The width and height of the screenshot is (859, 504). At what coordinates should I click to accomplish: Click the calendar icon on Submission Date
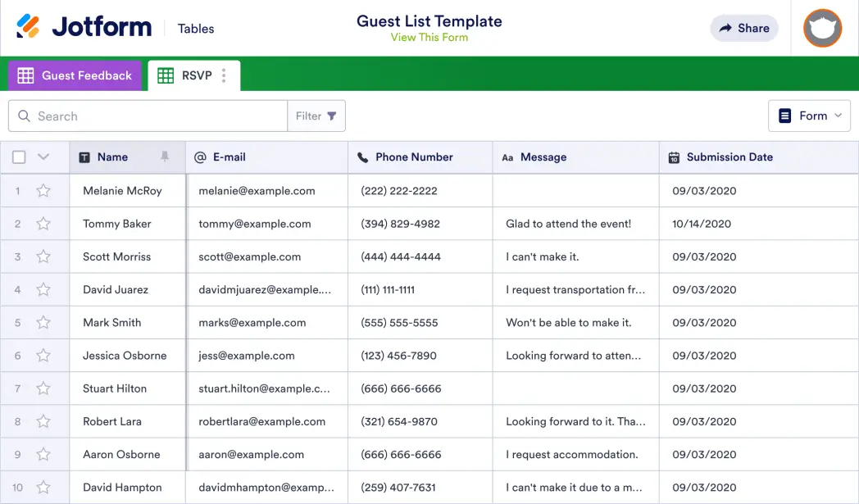[674, 157]
